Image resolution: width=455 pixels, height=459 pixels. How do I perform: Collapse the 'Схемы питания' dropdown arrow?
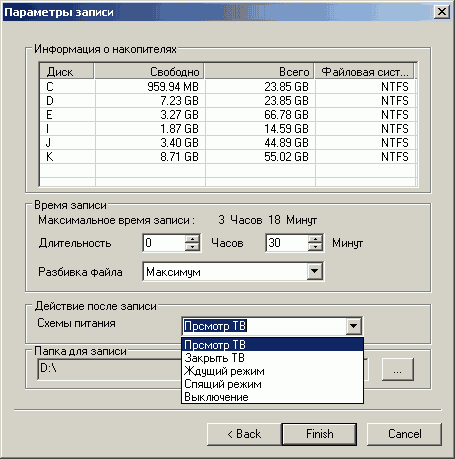click(353, 326)
